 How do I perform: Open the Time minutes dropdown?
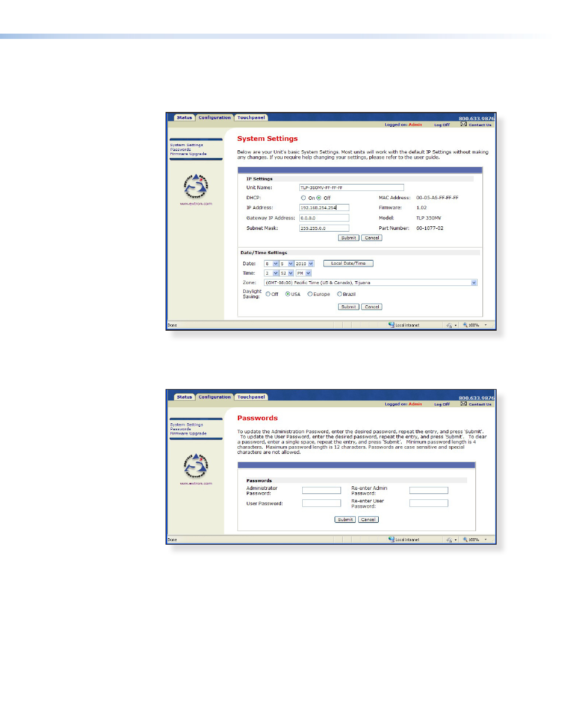pos(287,274)
